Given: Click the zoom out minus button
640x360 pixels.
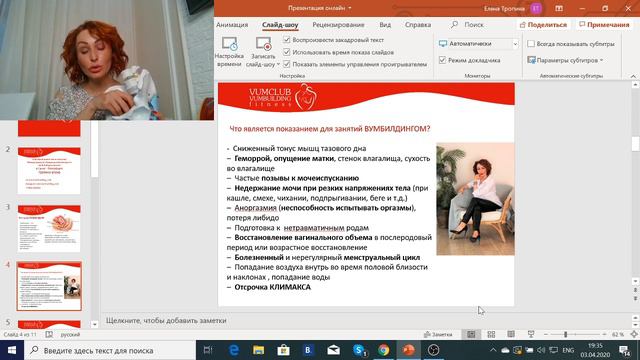Looking at the screenshot, I should tap(546, 334).
